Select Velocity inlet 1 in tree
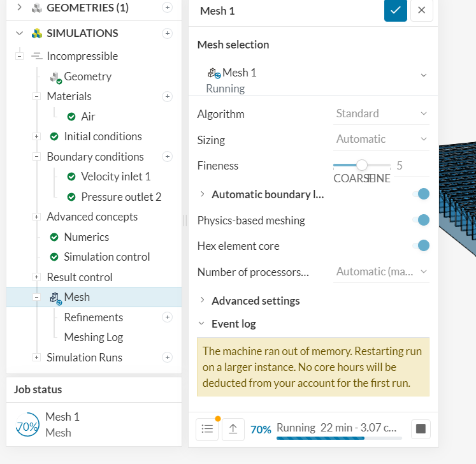This screenshot has height=464, width=476. 115,177
